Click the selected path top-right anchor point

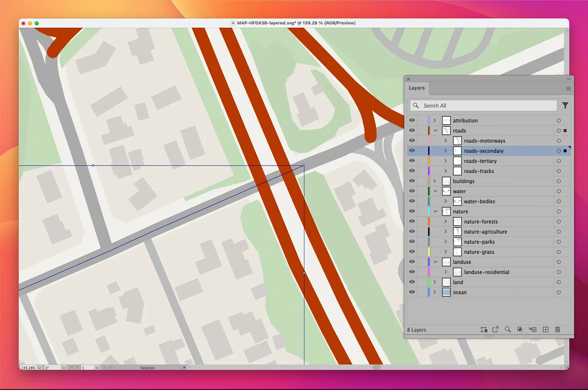304,166
